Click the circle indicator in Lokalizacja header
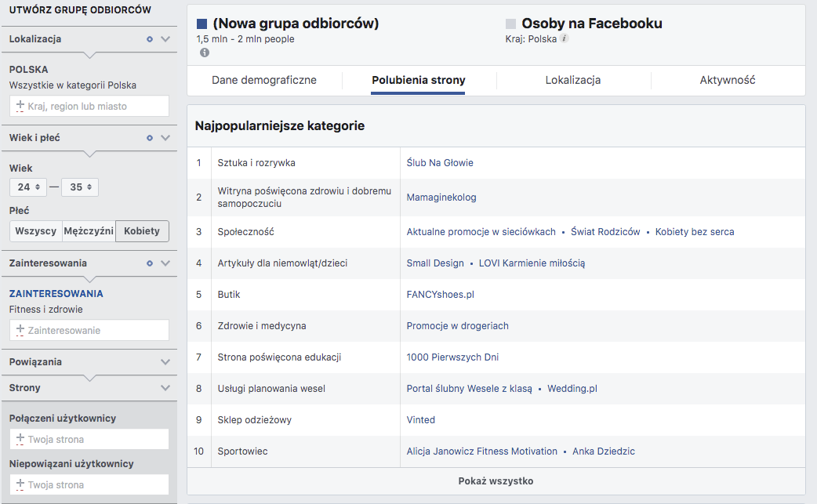 (x=150, y=39)
